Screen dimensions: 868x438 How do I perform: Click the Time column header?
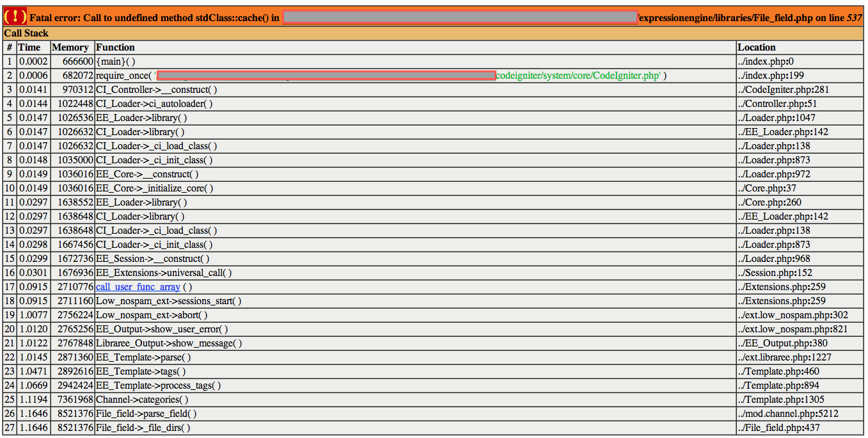[29, 47]
